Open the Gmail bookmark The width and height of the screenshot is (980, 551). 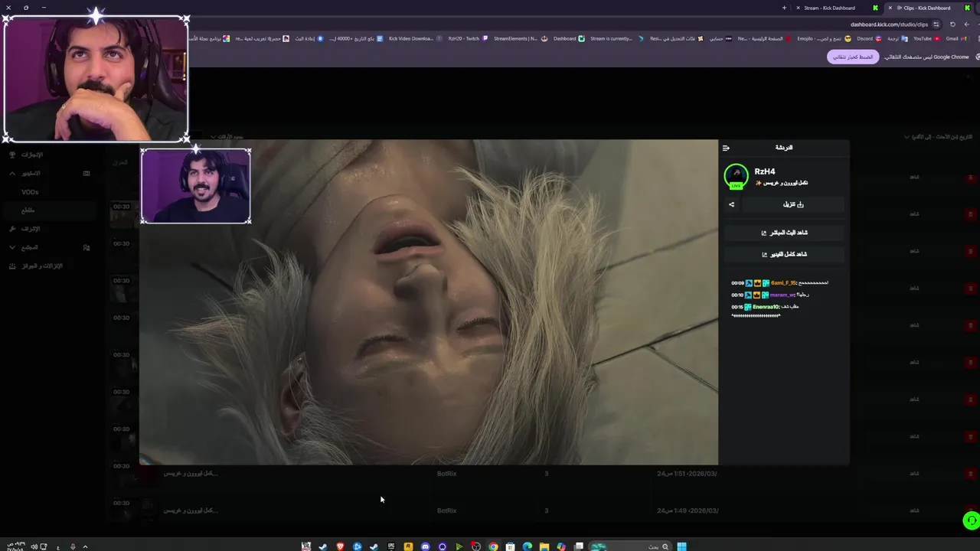pyautogui.click(x=955, y=38)
